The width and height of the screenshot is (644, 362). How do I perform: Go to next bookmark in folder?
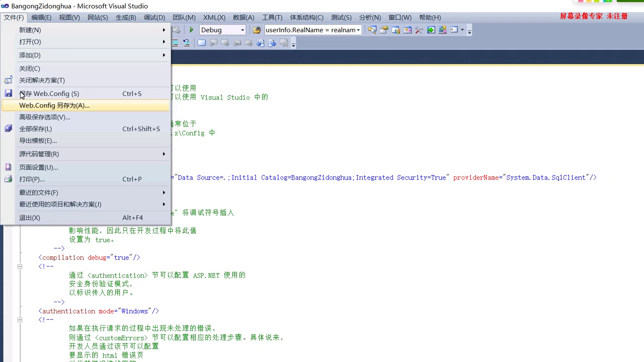click(249, 43)
